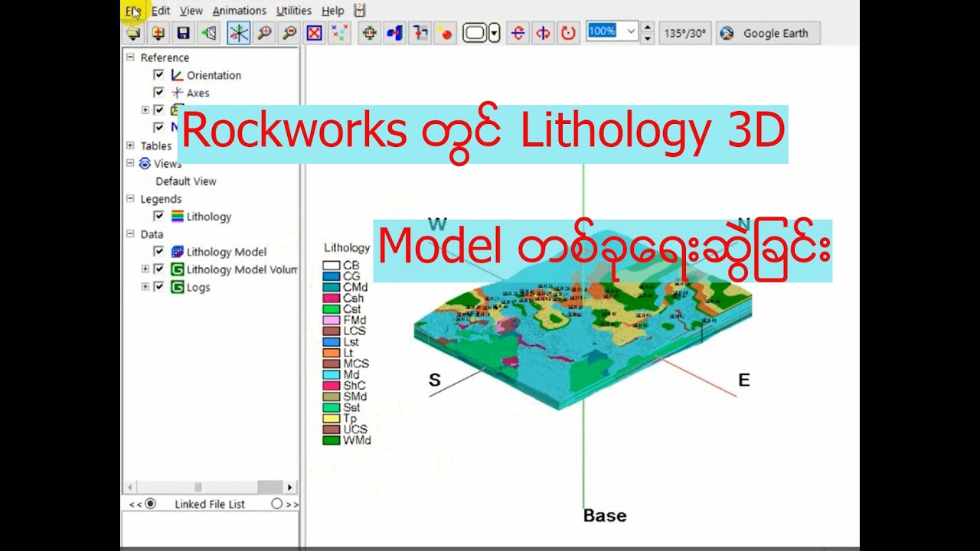Click the open file icon in toolbar
The height and width of the screenshot is (551, 980).
pyautogui.click(x=133, y=33)
